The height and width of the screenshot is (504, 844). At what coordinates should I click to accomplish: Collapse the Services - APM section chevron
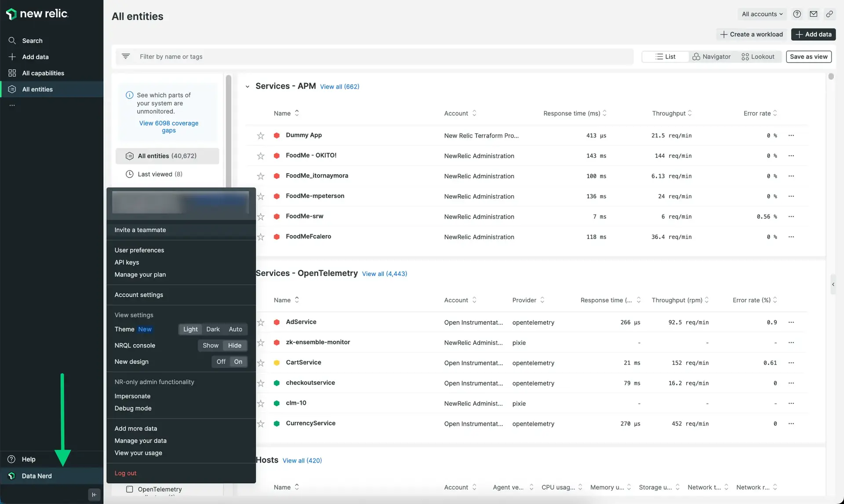tap(247, 87)
